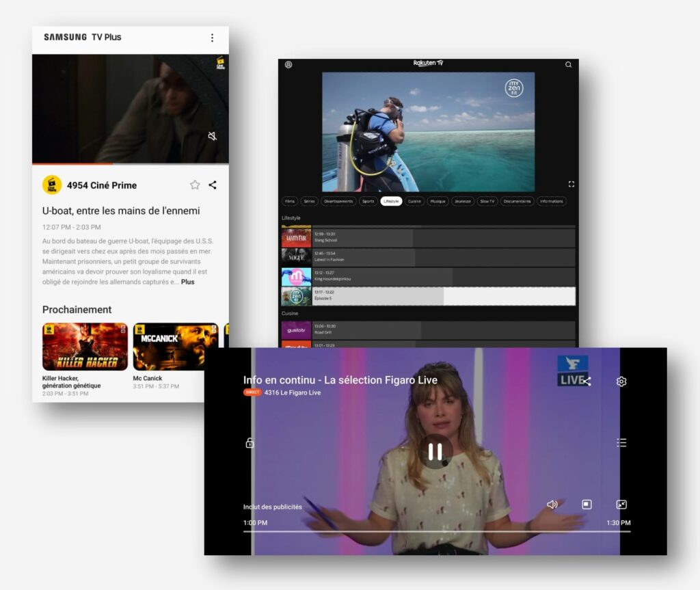This screenshot has height=590, width=700.
Task: Open the Killer Hacker upcoming thumbnail
Action: point(85,347)
